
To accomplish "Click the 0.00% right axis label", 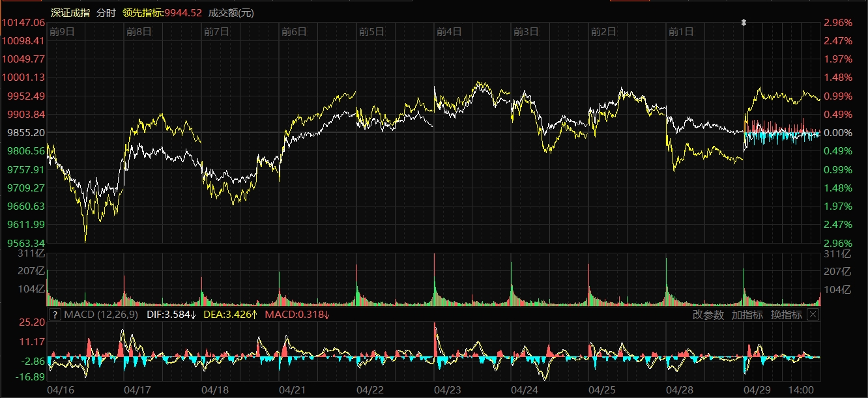I will point(839,132).
